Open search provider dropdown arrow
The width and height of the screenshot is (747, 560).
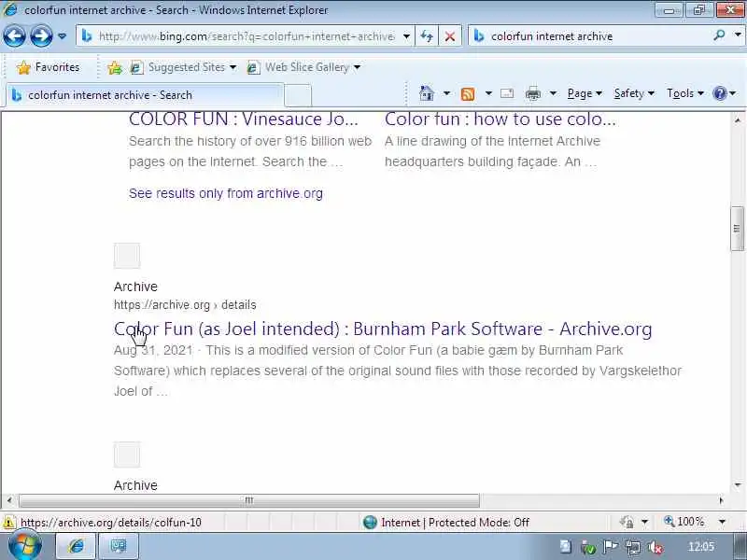pos(738,35)
